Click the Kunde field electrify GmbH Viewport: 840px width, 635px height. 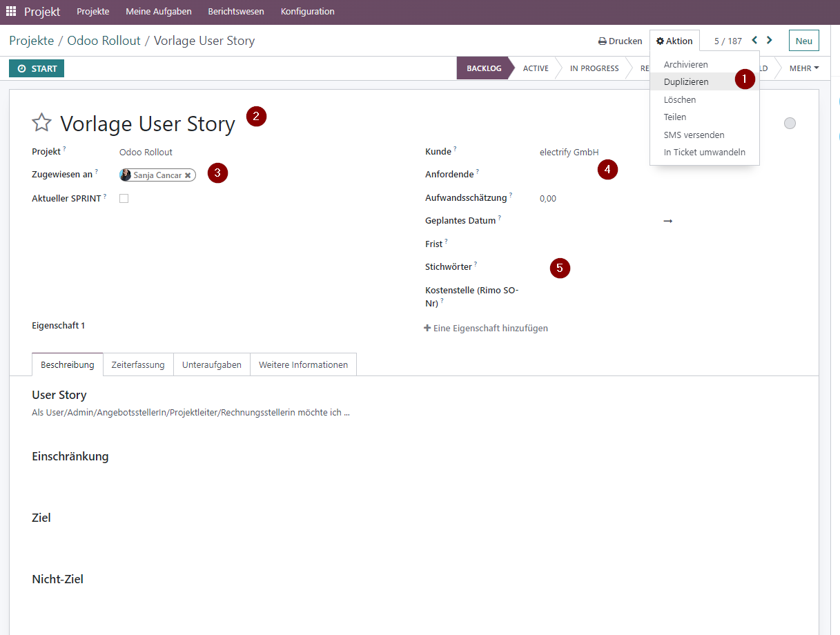coord(569,152)
